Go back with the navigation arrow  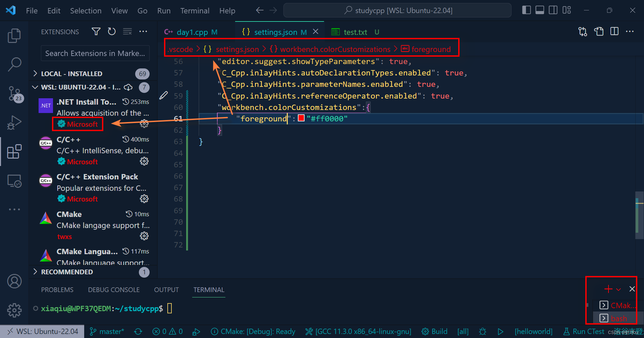click(260, 10)
